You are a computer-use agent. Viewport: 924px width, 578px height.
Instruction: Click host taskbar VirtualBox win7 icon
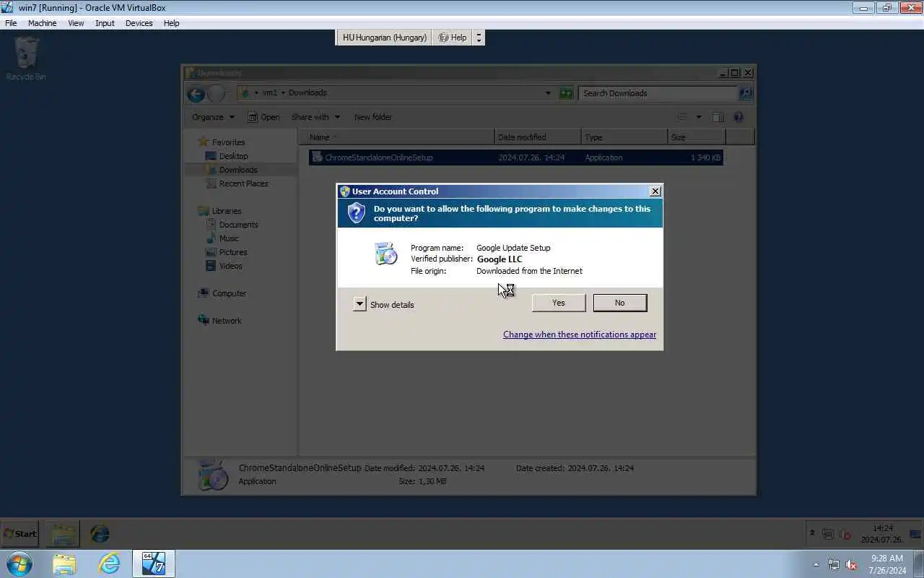point(154,564)
